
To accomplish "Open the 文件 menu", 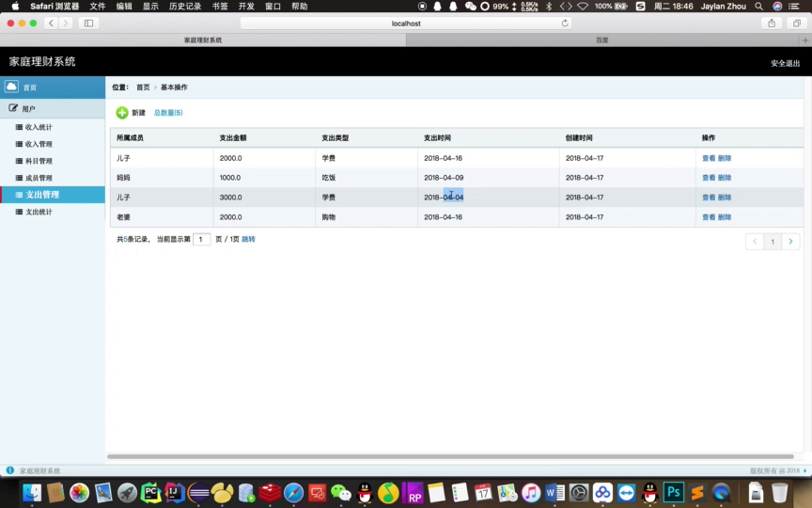I will tap(98, 7).
